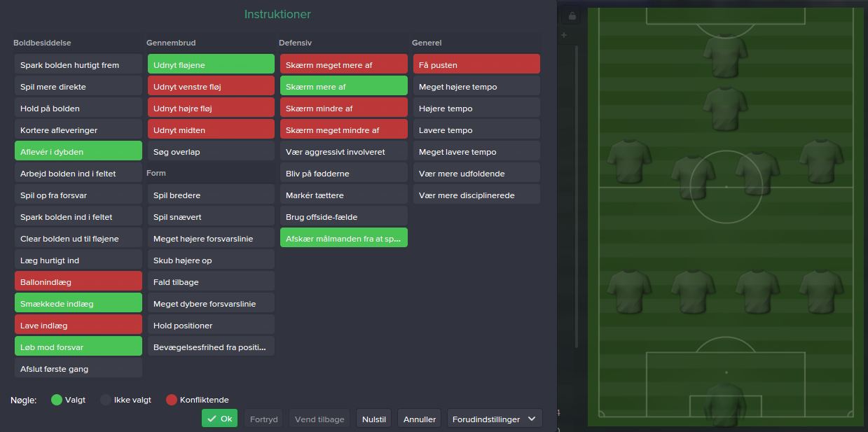Select the conflicting Få pusten instruction

click(x=476, y=64)
